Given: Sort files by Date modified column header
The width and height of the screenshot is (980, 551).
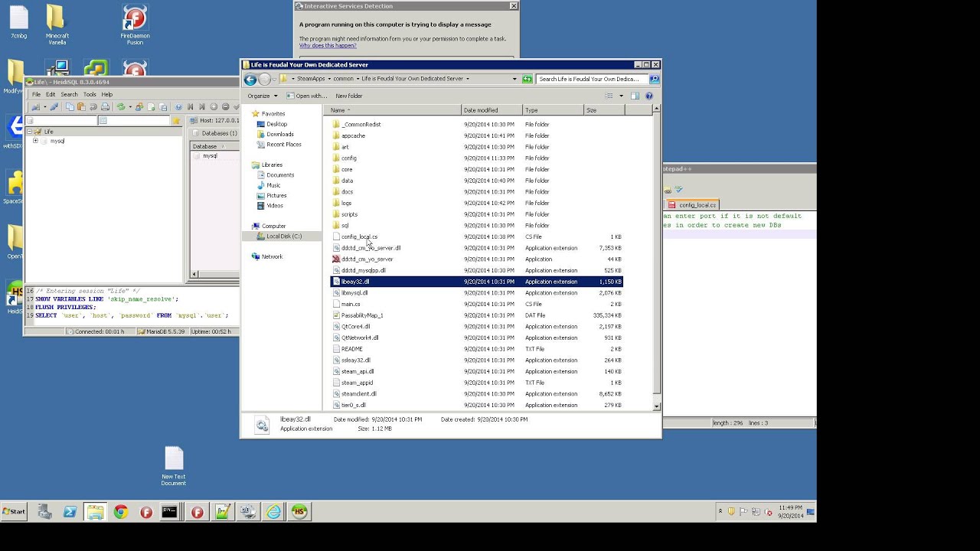Looking at the screenshot, I should [492, 110].
